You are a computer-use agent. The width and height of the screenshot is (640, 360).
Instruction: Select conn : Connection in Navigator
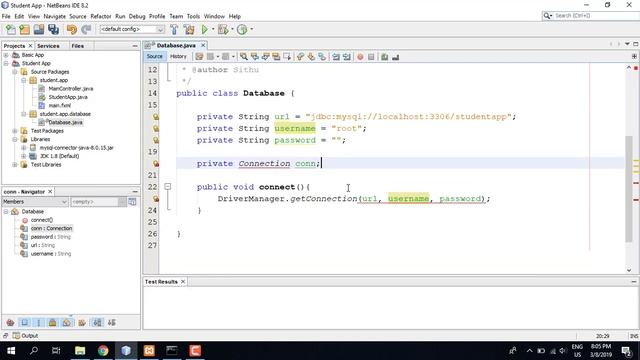[51, 228]
